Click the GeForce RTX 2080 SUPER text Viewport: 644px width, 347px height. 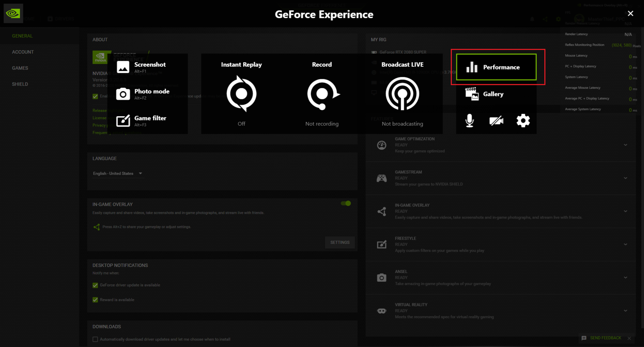point(403,52)
